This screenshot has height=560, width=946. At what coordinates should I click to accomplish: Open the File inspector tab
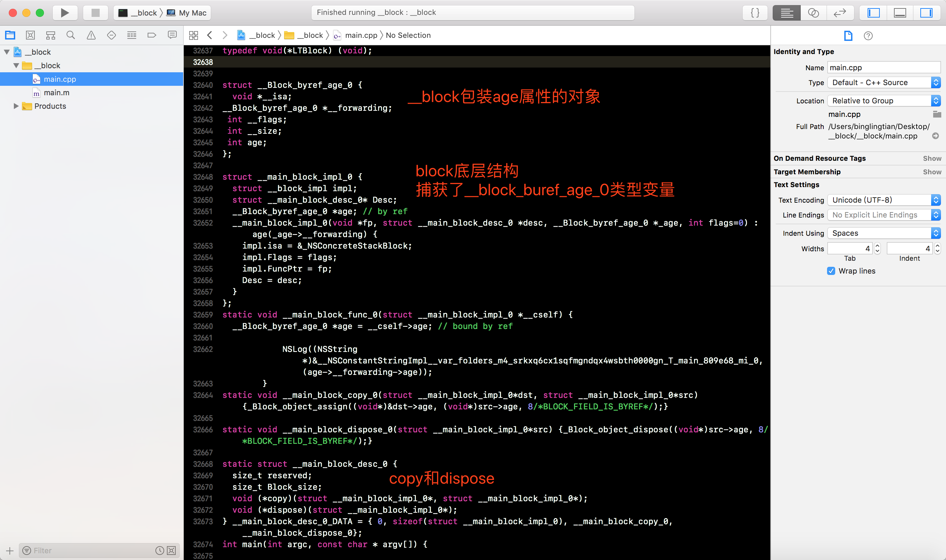point(848,36)
